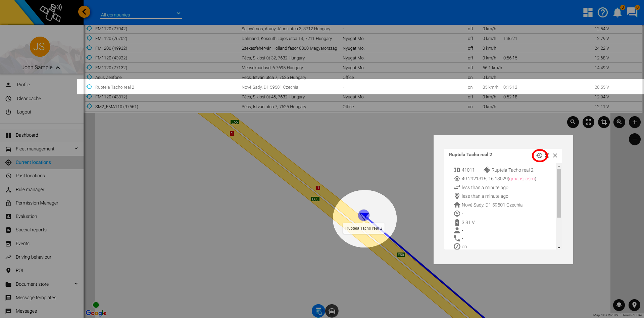644x318 pixels.
Task: Open route history for Ruptela Tacho real 2
Action: click(x=539, y=155)
